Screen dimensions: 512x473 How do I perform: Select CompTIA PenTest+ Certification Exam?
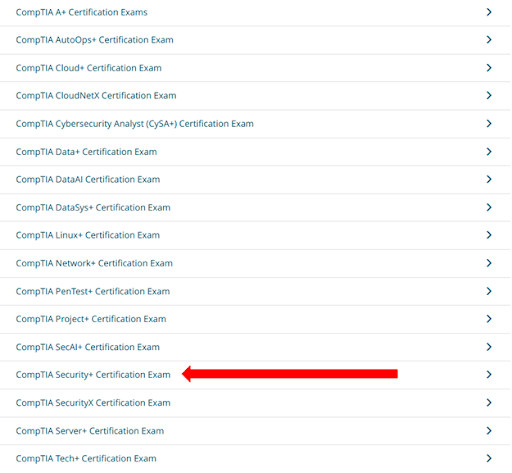(93, 292)
